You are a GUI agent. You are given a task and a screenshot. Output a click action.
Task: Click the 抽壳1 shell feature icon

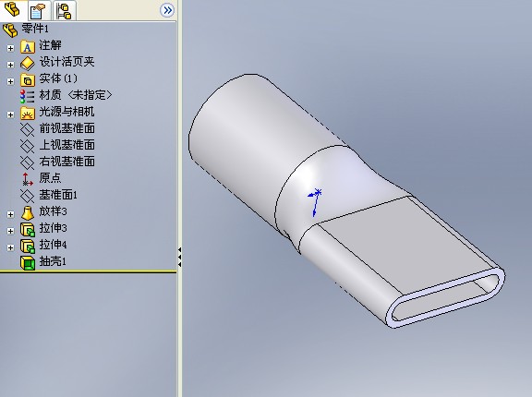(28, 263)
